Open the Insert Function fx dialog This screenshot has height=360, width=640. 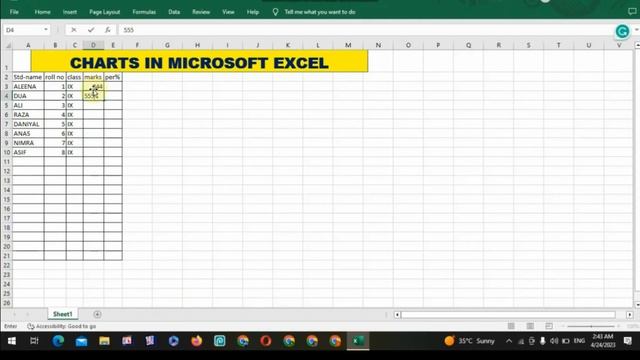[x=107, y=30]
